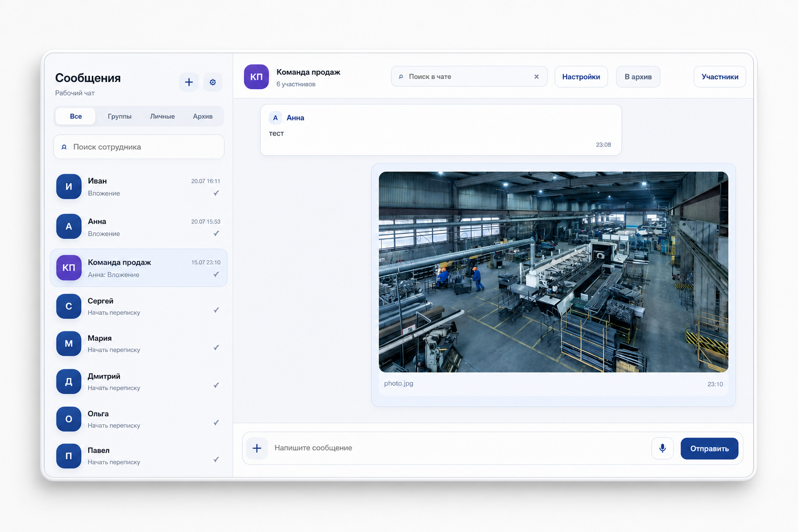The width and height of the screenshot is (798, 532).
Task: Click the Анна sender name in message
Action: 295,118
